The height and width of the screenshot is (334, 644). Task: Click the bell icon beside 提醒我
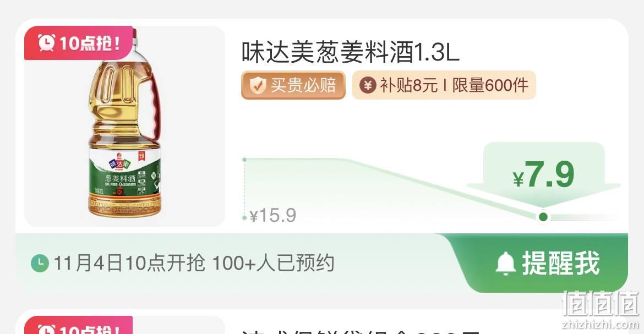(x=506, y=264)
